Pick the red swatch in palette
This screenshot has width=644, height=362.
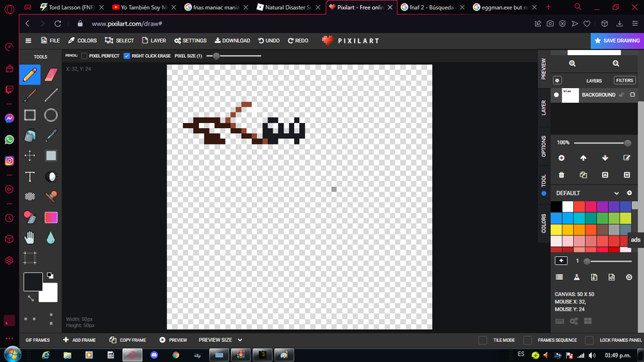point(580,207)
